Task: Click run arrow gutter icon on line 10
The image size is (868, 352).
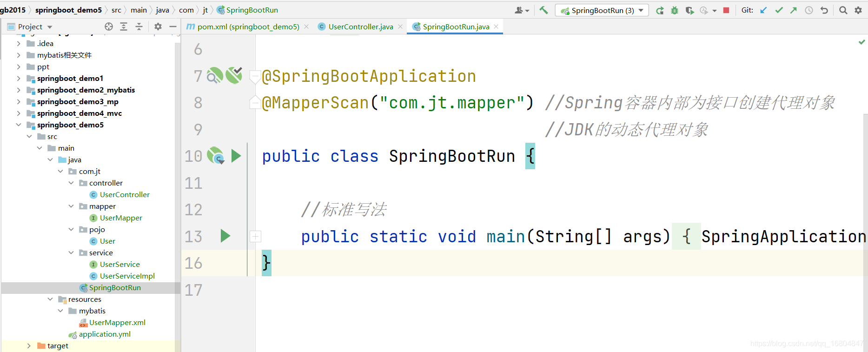Action: tap(236, 156)
